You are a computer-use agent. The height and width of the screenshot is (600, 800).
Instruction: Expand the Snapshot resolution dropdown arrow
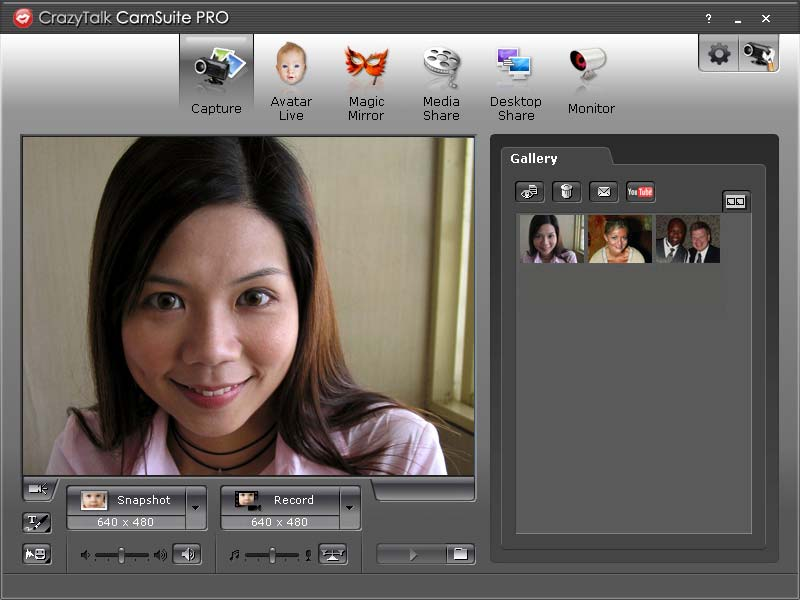click(196, 508)
